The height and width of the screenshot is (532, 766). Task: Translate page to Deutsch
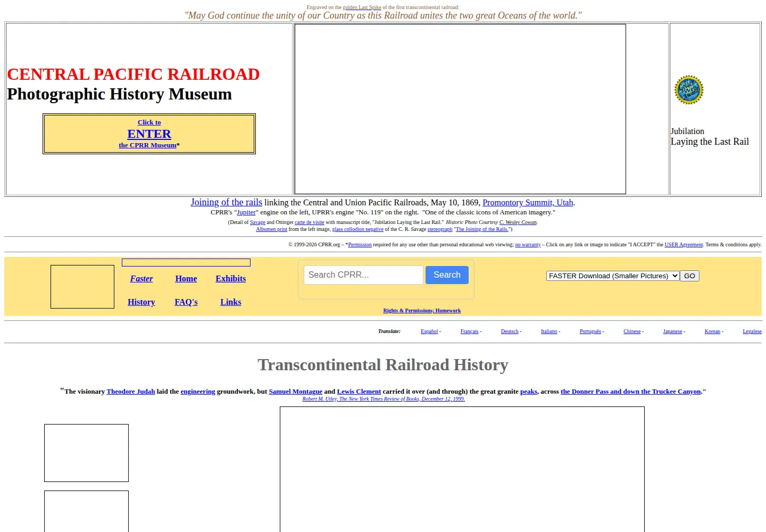[510, 331]
